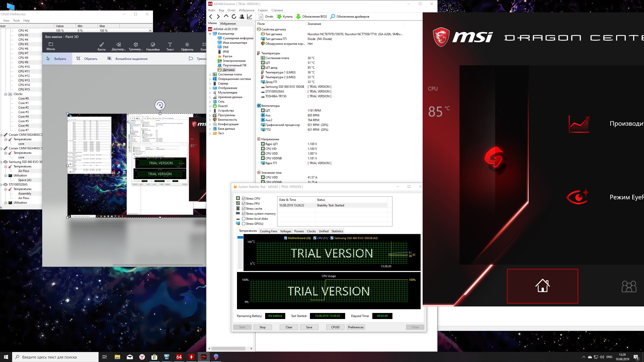
Task: Open the Windows Start button
Action: [x=6, y=357]
